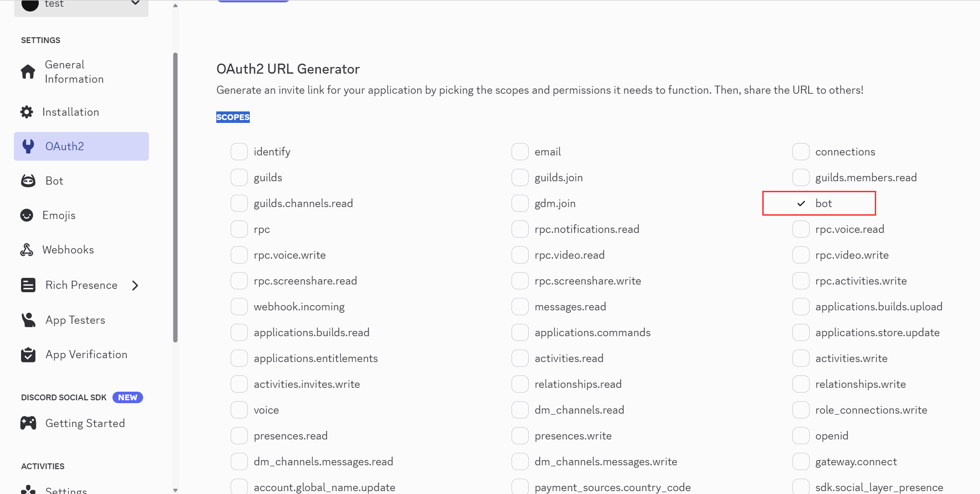This screenshot has height=494, width=980.
Task: Open App Verification clipboard icon
Action: [28, 354]
